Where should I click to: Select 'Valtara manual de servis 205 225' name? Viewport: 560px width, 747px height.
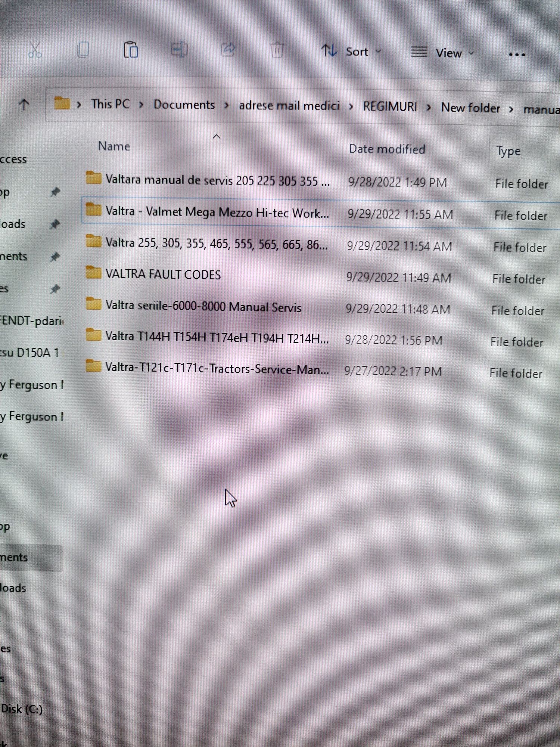218,180
